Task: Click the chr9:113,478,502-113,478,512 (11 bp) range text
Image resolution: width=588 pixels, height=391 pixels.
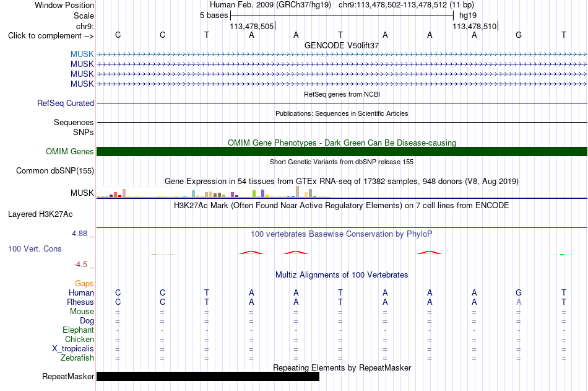Action: tap(406, 5)
